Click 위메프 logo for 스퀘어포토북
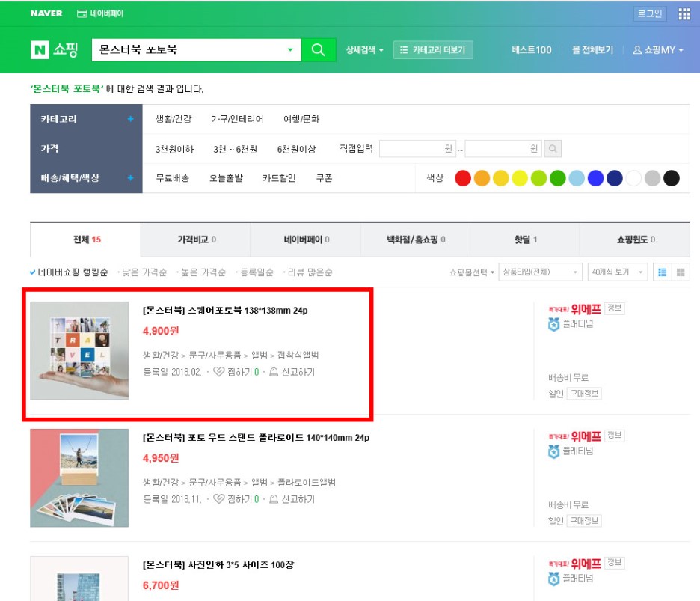Screen dimensions: 700x601 pyautogui.click(x=574, y=309)
